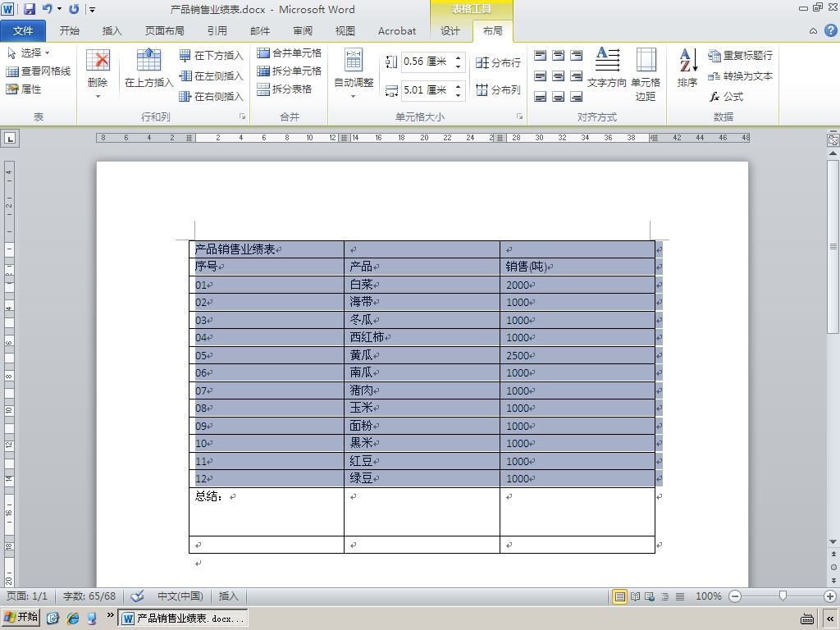
Task: Switch to the Home 开始 tab
Action: pyautogui.click(x=70, y=31)
